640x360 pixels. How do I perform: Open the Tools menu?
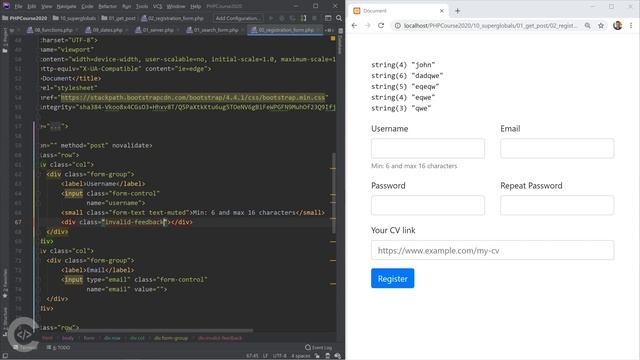(x=142, y=6)
